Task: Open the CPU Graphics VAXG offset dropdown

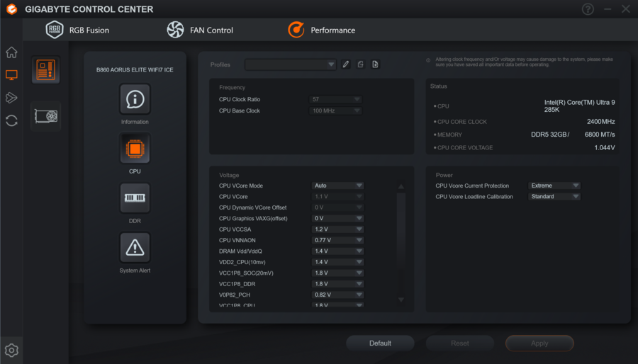Action: click(337, 219)
